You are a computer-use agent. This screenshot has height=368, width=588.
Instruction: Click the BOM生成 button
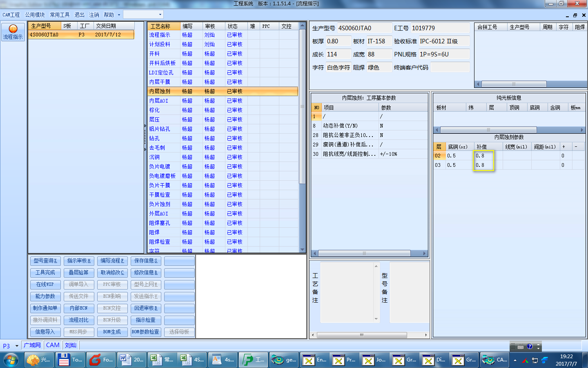point(112,332)
